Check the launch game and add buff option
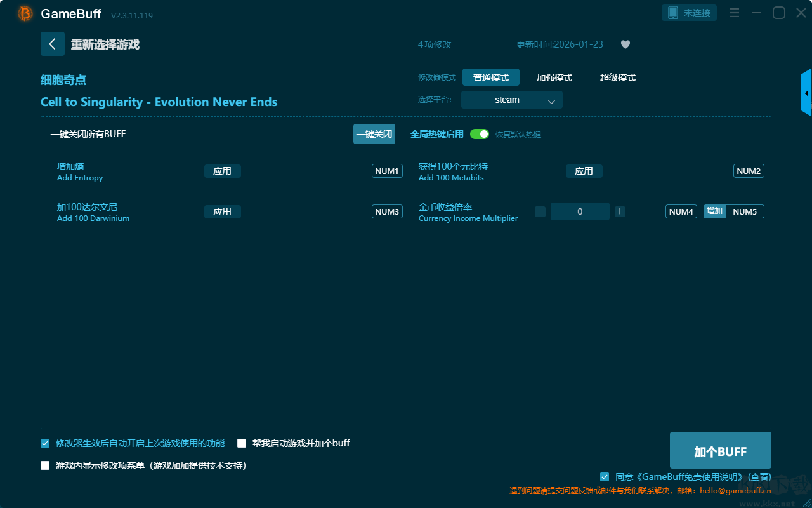Image resolution: width=812 pixels, height=508 pixels. [x=242, y=443]
